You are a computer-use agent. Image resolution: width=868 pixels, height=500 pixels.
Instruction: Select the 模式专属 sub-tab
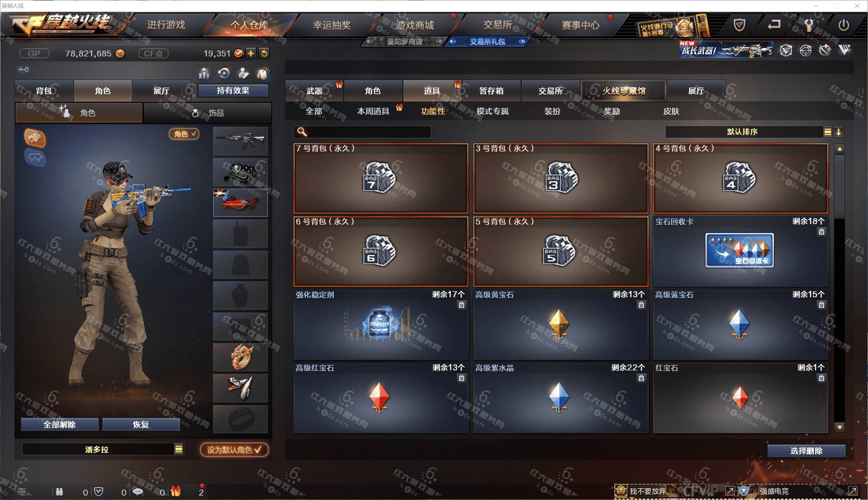493,111
